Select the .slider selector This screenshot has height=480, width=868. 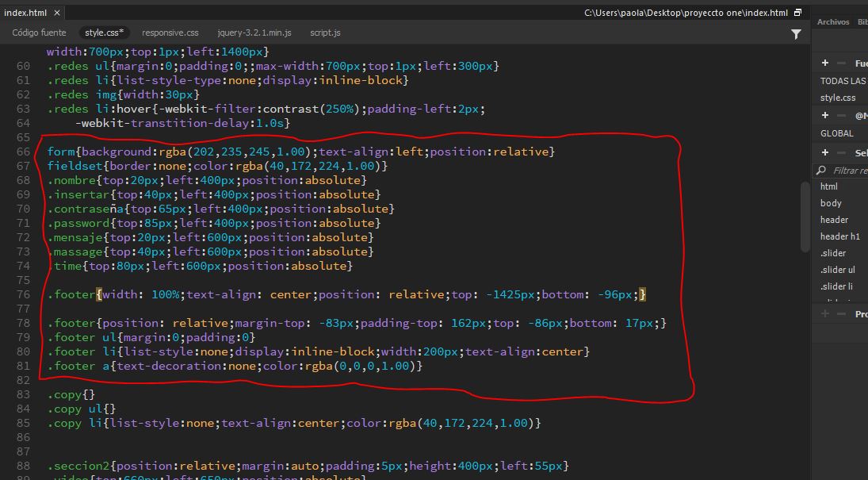click(x=833, y=253)
